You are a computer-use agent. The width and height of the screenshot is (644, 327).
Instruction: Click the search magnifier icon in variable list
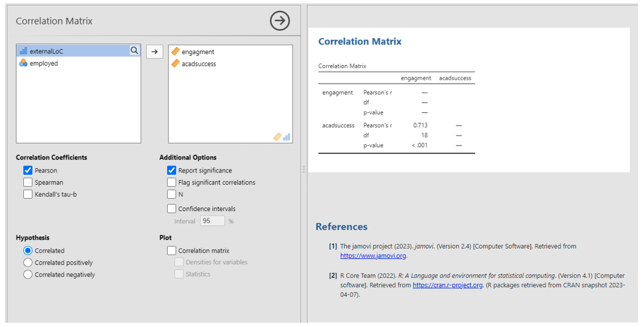[134, 51]
